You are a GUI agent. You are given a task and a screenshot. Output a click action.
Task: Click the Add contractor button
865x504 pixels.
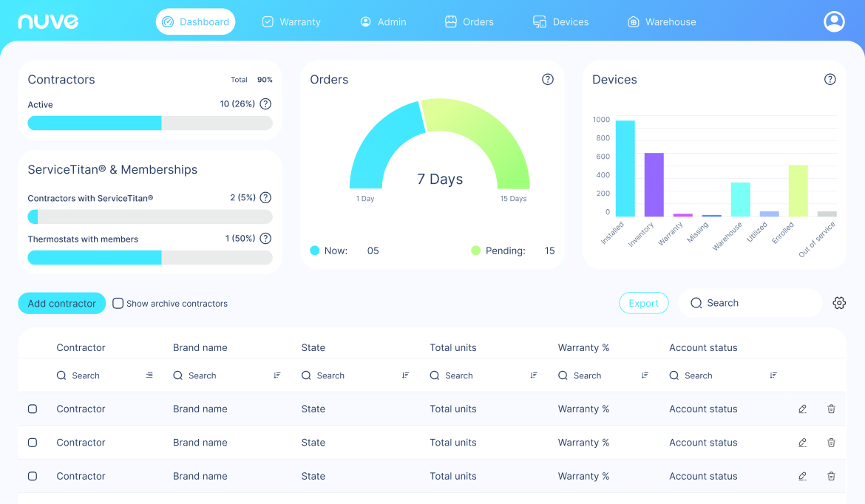(62, 304)
